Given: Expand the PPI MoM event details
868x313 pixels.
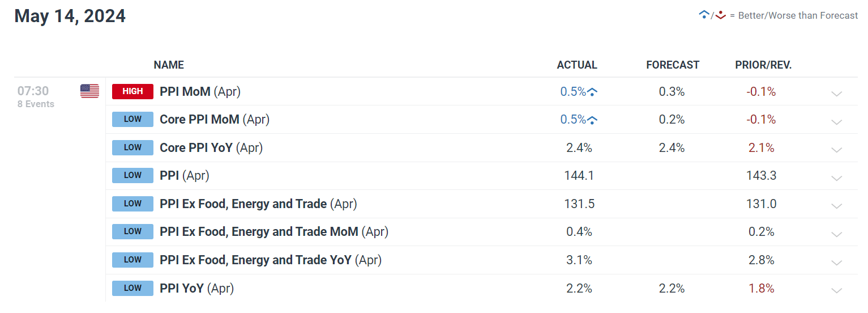Looking at the screenshot, I should coord(836,94).
